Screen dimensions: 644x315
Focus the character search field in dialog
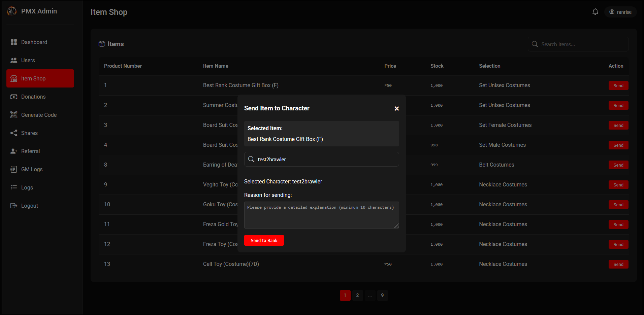coord(326,159)
